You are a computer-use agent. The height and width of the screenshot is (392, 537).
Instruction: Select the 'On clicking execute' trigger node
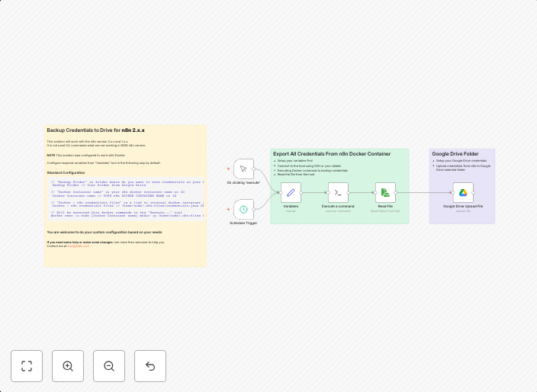coord(243,169)
